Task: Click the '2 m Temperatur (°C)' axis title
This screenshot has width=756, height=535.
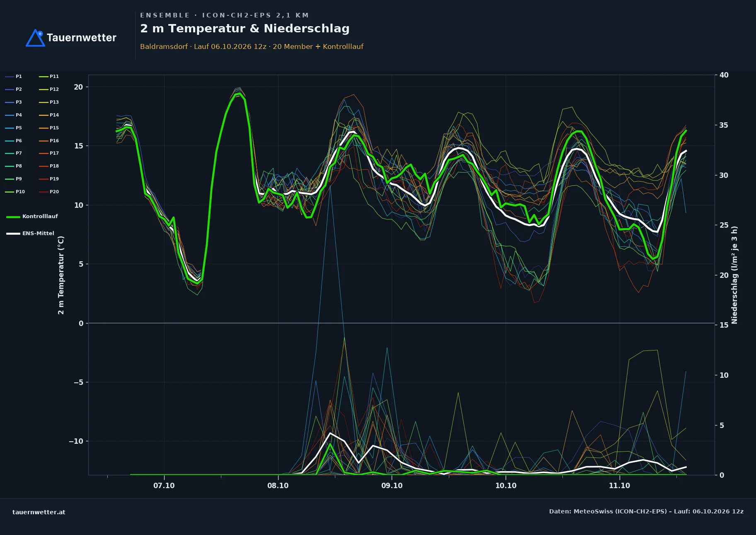Action: tap(61, 275)
